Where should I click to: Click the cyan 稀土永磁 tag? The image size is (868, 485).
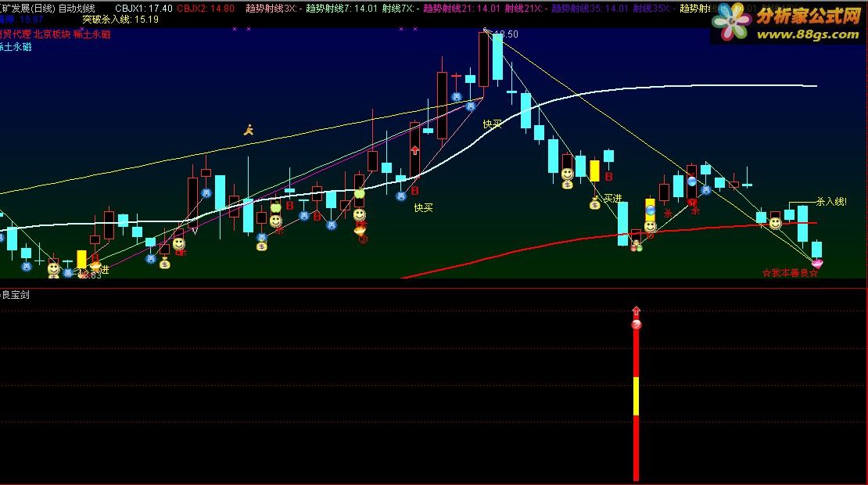16,47
